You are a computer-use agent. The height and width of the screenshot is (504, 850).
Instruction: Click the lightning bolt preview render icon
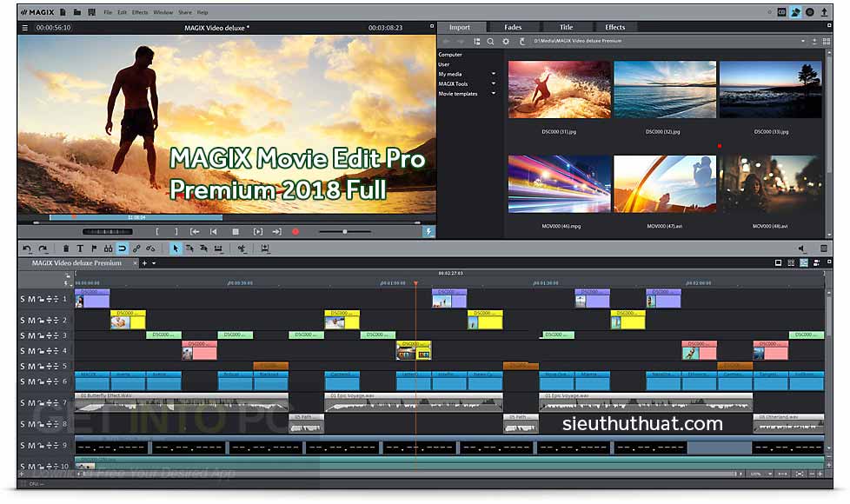click(x=428, y=232)
